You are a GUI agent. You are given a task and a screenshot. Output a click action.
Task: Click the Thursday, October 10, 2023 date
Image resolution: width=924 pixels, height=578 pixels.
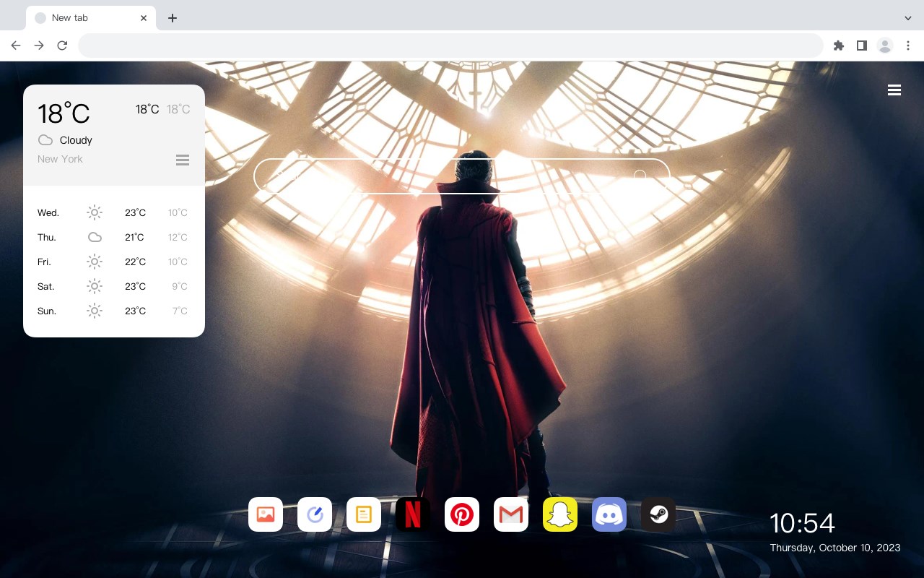click(835, 548)
